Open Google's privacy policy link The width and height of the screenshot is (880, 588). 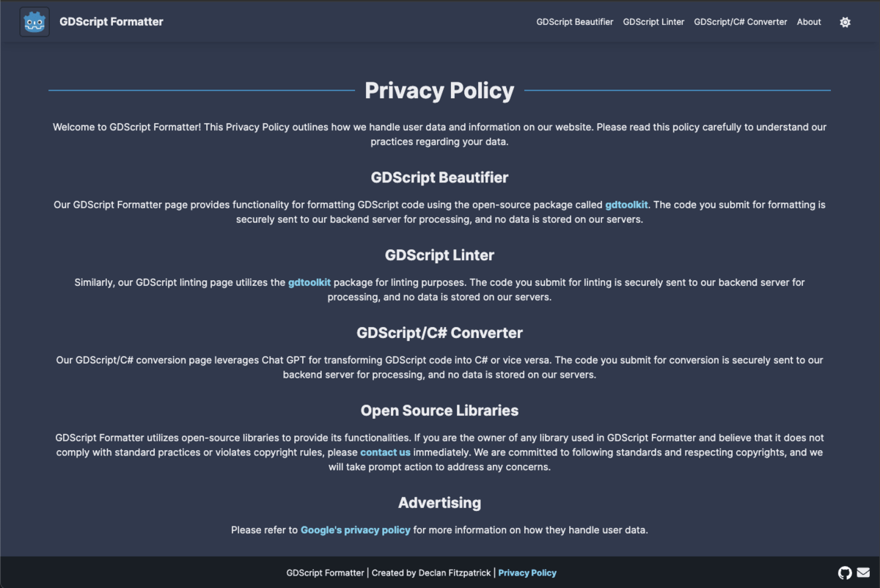[355, 529]
